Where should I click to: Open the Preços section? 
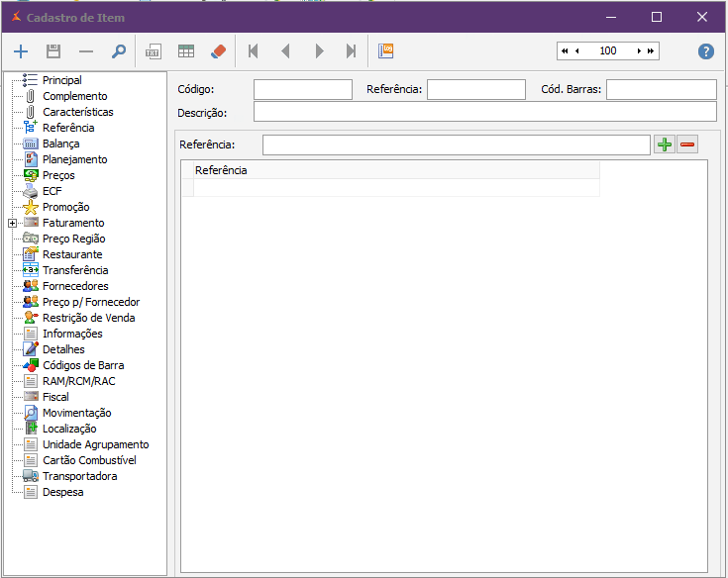[58, 175]
